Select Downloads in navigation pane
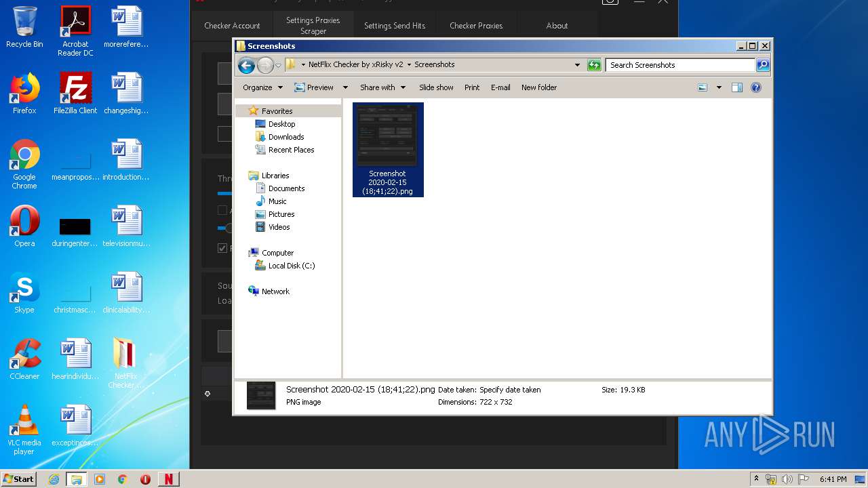Viewport: 868px width, 488px height. click(x=286, y=137)
